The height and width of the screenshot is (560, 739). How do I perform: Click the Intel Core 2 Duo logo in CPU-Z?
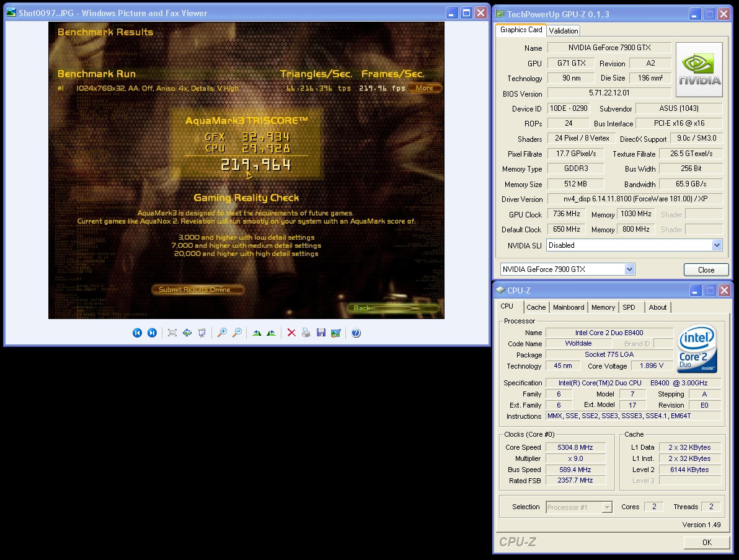[697, 349]
